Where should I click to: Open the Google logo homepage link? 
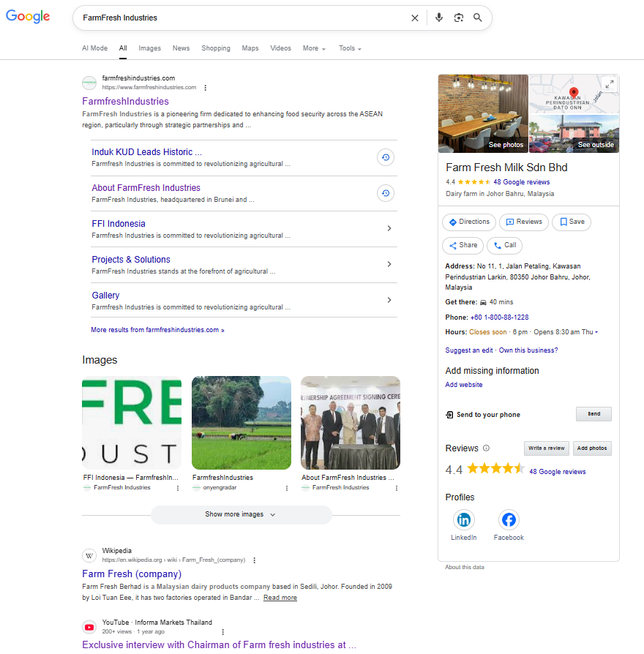click(x=28, y=17)
